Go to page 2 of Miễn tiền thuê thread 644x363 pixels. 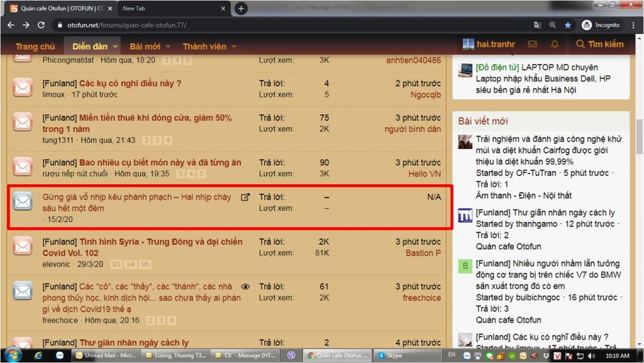(147, 140)
